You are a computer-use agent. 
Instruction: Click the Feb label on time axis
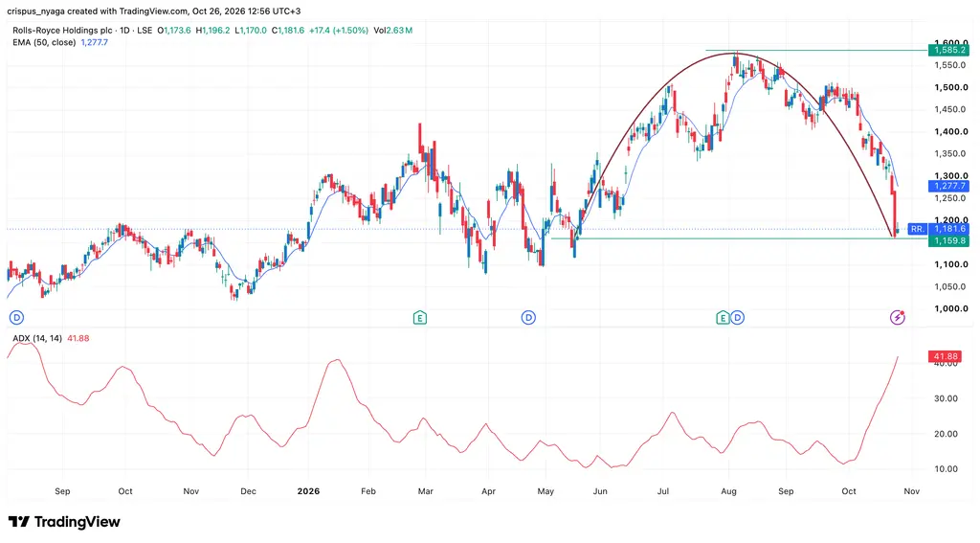coord(368,491)
